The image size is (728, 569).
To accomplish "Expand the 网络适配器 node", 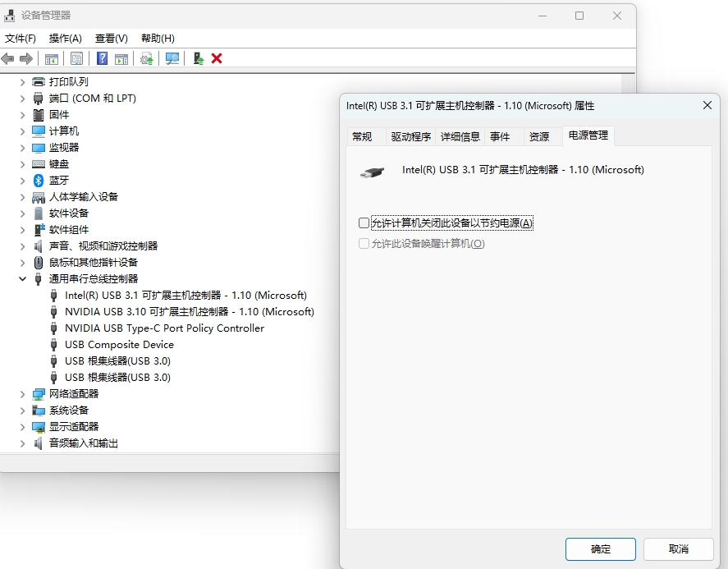I will point(22,394).
